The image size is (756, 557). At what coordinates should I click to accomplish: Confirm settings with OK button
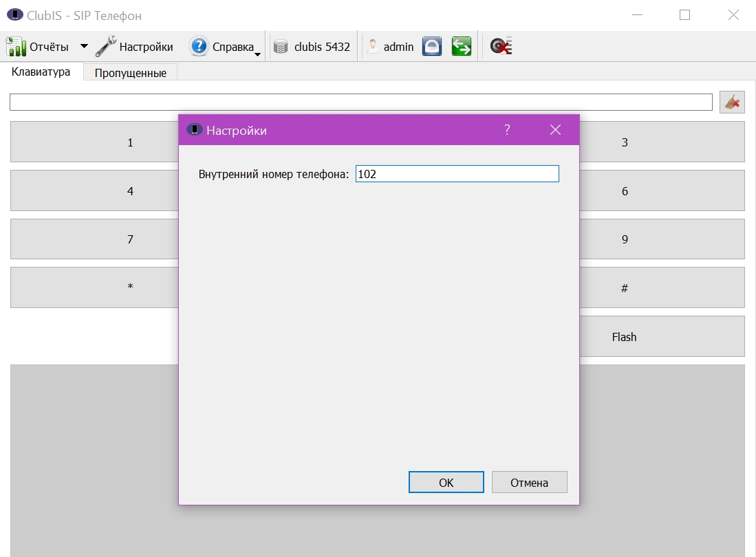point(446,482)
